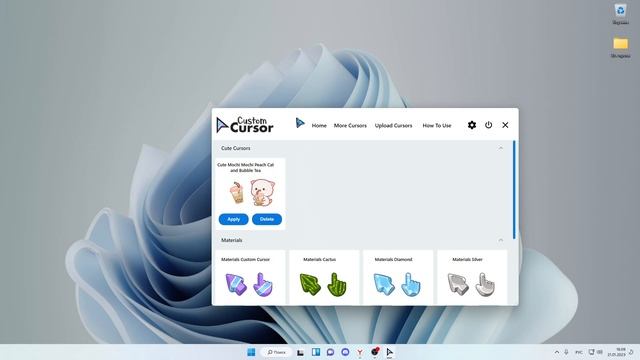640x360 pixels.
Task: Close the Custom Cursor window
Action: point(505,125)
